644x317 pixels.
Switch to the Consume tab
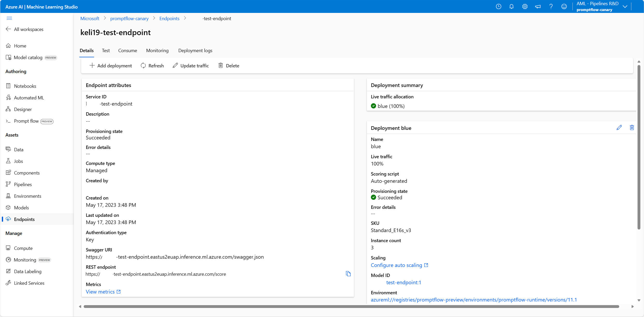(127, 51)
